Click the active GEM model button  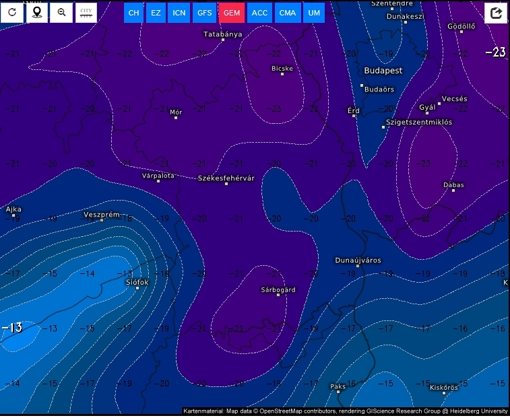pyautogui.click(x=231, y=13)
